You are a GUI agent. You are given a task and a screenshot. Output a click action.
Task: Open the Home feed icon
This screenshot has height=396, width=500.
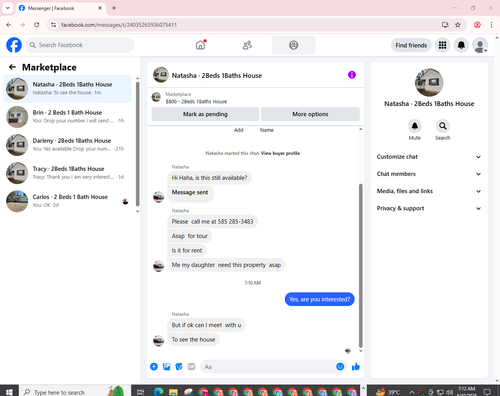click(x=200, y=45)
